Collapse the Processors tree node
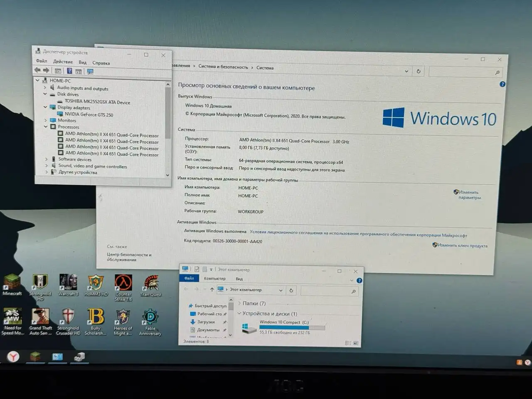 tap(46, 127)
